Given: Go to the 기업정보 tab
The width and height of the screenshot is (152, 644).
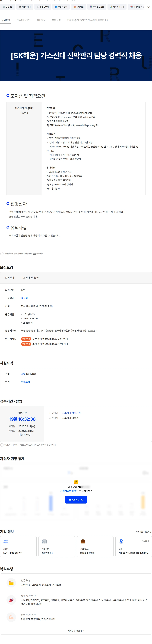Looking at the screenshot, I should coord(41,20).
